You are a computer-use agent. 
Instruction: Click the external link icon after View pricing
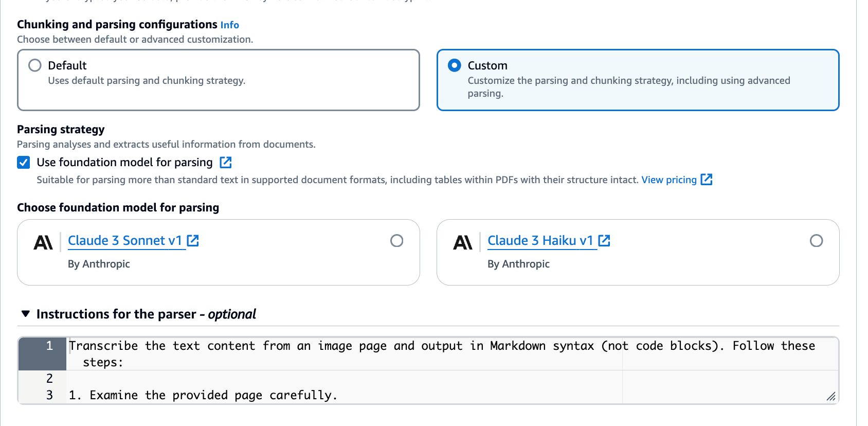(707, 180)
